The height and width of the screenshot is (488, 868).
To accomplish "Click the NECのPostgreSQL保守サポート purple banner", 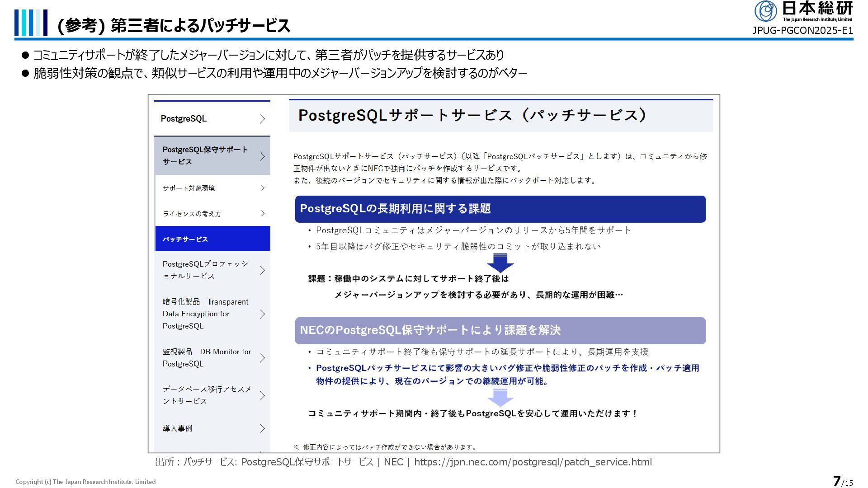I will tap(500, 330).
